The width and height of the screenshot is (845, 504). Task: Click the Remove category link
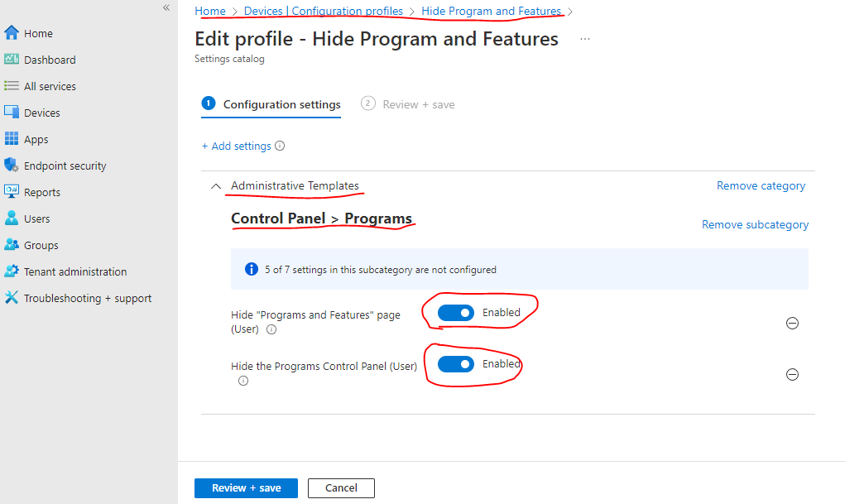tap(761, 185)
